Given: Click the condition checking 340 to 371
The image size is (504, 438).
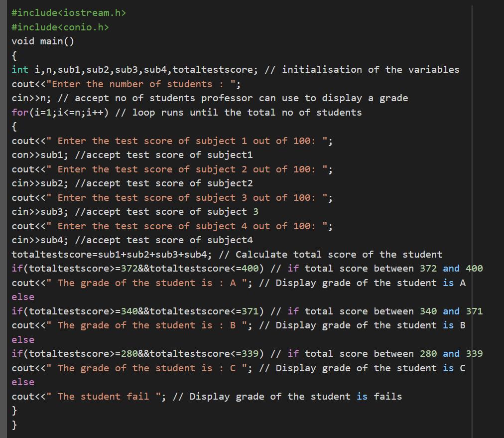Looking at the screenshot, I should (137, 311).
